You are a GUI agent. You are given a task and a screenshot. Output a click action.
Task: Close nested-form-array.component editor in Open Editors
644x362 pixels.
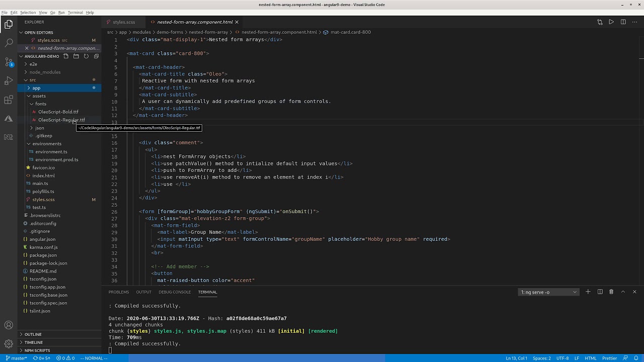(x=27, y=48)
